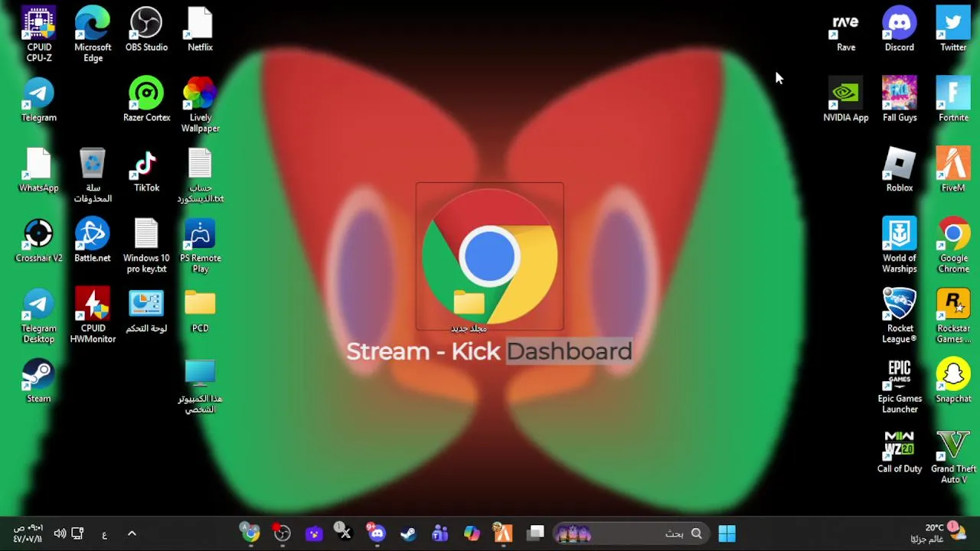Select the Crosshair V2 desktop icon
This screenshot has width=980, height=551.
click(x=39, y=240)
